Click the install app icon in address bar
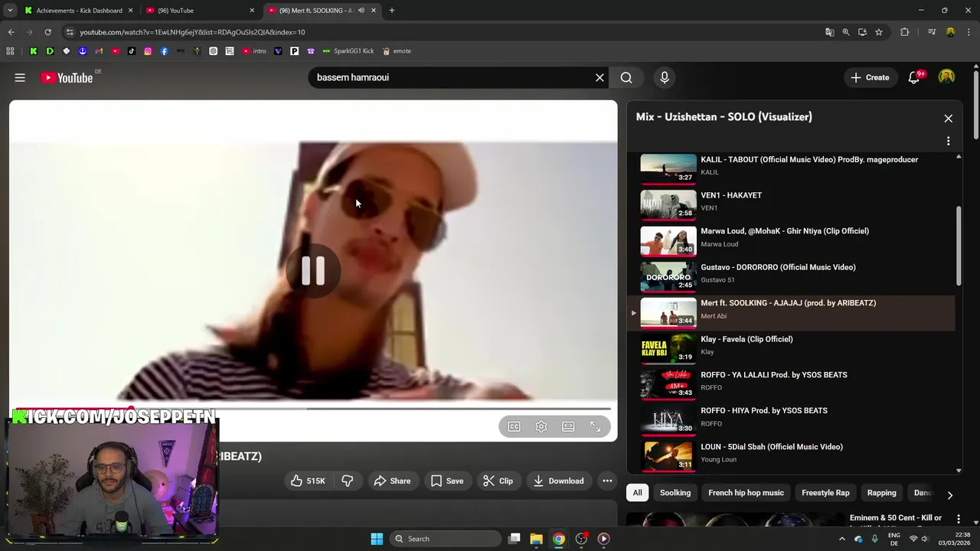Screen dimensions: 980x551 (862, 32)
